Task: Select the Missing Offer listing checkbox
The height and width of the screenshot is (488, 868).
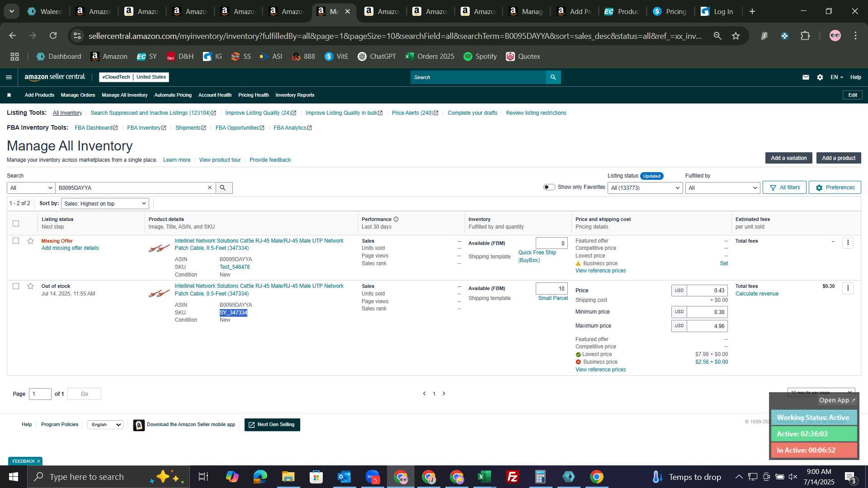Action: coord(16,241)
